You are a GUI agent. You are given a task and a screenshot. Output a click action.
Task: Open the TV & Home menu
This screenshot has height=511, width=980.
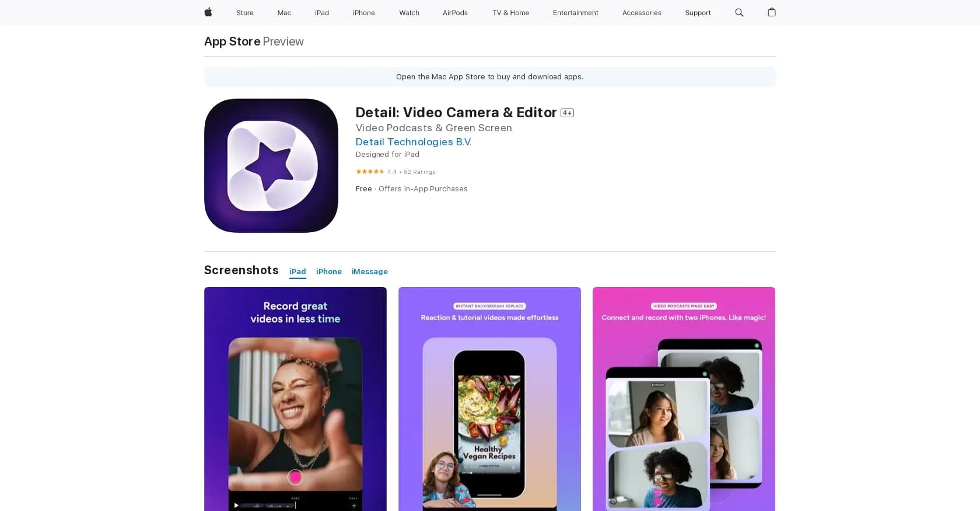click(511, 13)
